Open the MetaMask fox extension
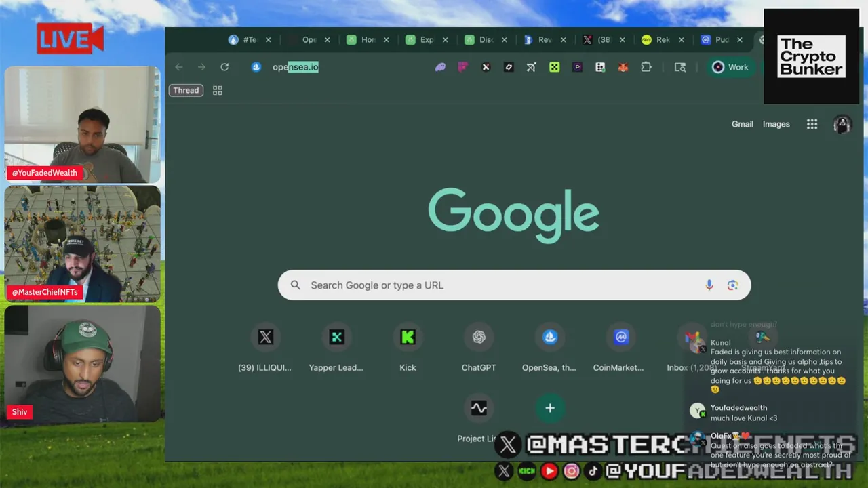 [623, 67]
